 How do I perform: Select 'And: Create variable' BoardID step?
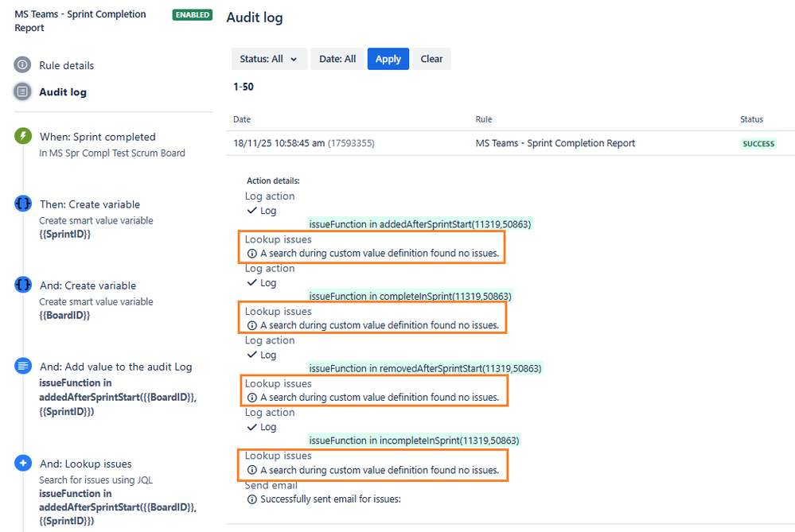coord(88,285)
